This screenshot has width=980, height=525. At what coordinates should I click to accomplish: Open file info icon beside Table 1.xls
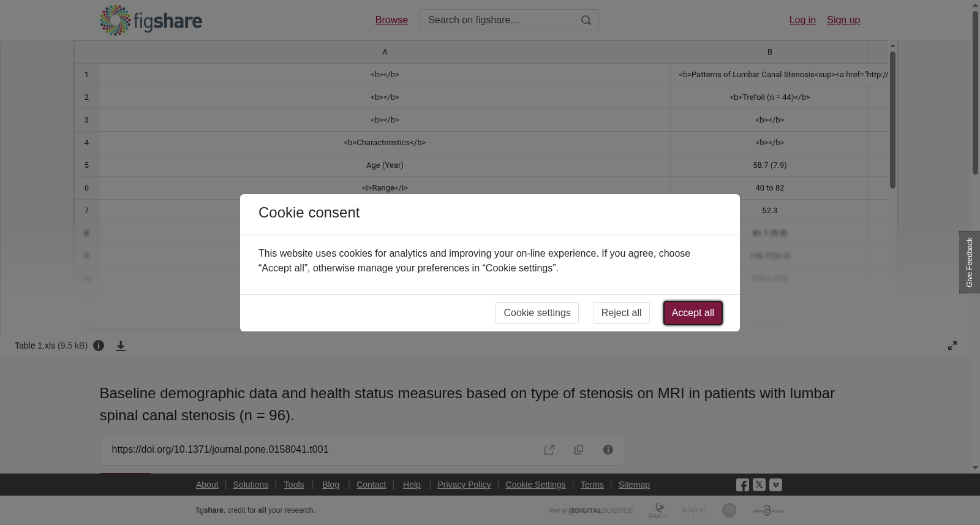tap(99, 346)
